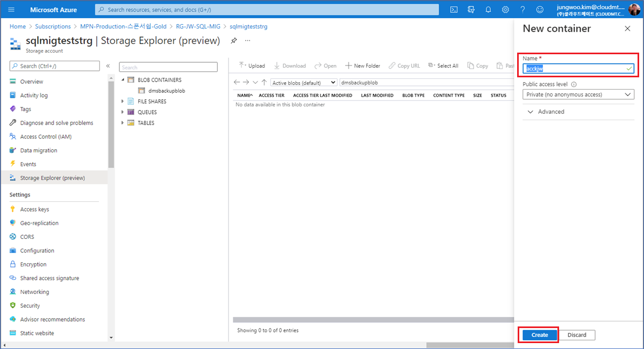The width and height of the screenshot is (644, 349).
Task: Go to Home breadcrumb link
Action: pyautogui.click(x=18, y=26)
